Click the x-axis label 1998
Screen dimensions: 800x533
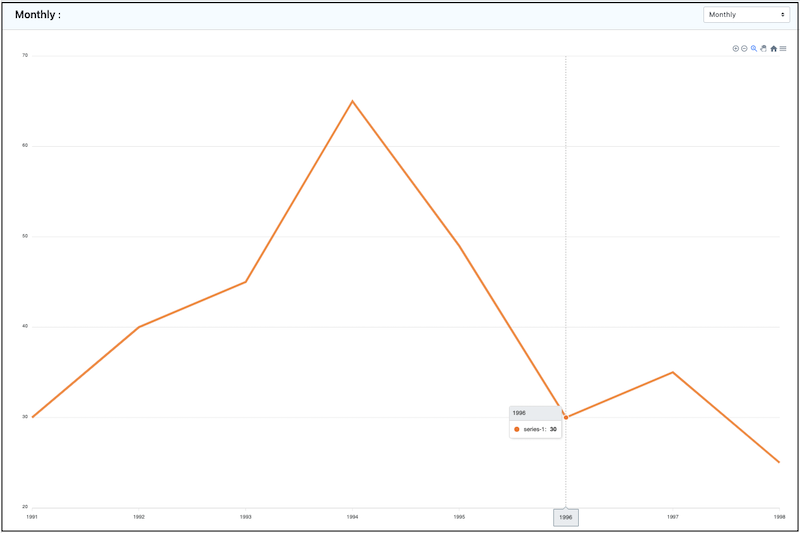(x=780, y=517)
